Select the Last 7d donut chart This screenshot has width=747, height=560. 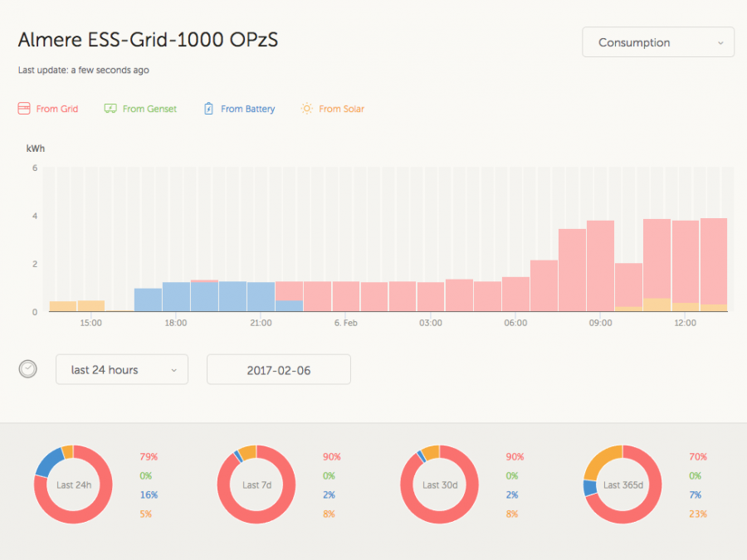tap(256, 485)
